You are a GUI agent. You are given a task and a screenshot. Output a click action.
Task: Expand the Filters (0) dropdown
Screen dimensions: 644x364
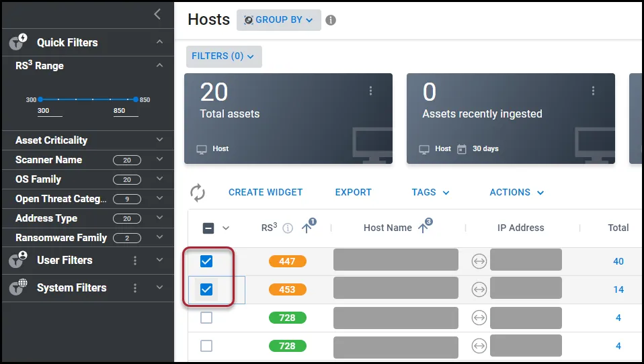[224, 56]
